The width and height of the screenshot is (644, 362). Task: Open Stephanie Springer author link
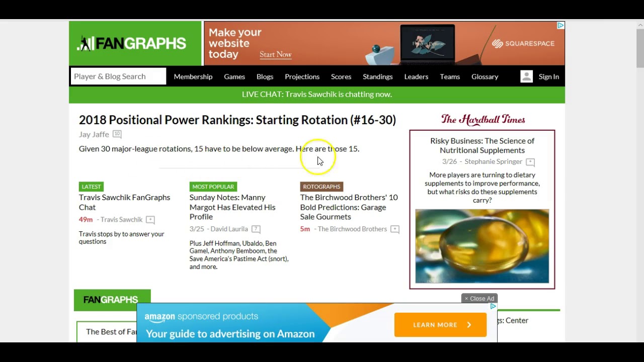(494, 162)
